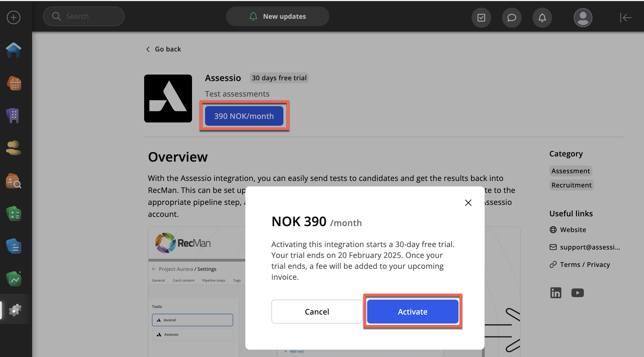This screenshot has width=644, height=357.
Task: Open the purple building companies icon
Action: [13, 116]
